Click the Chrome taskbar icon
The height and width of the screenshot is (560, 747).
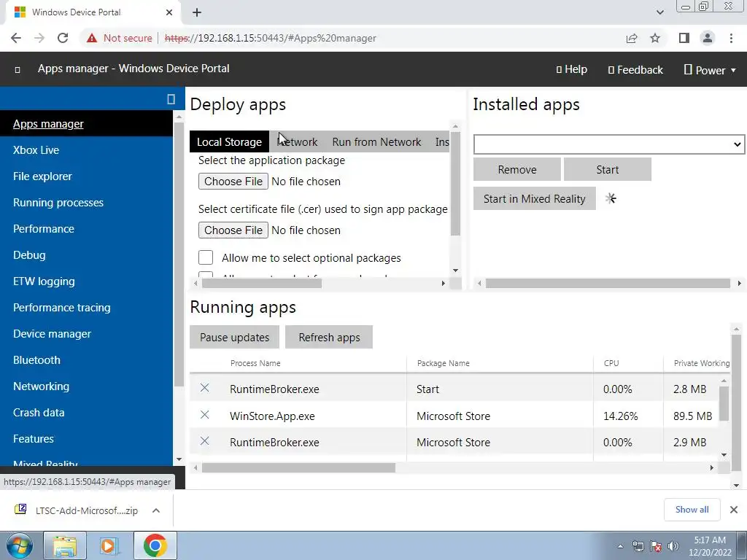coord(155,545)
